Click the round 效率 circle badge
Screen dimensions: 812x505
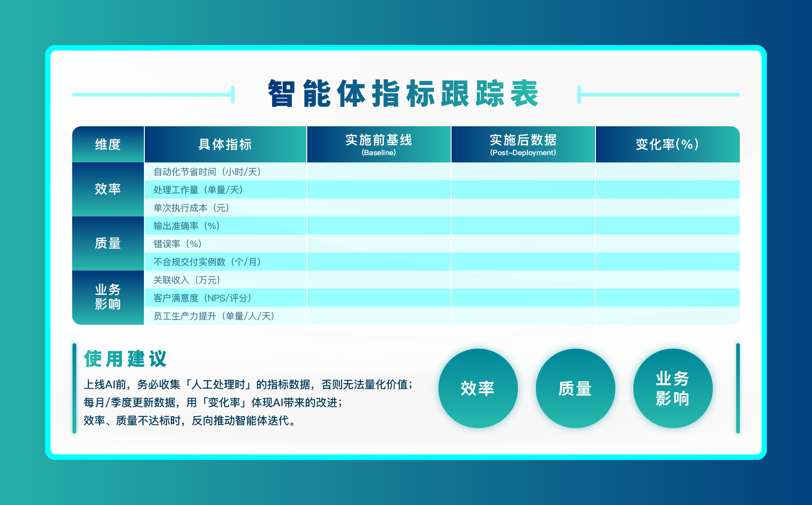coord(478,388)
